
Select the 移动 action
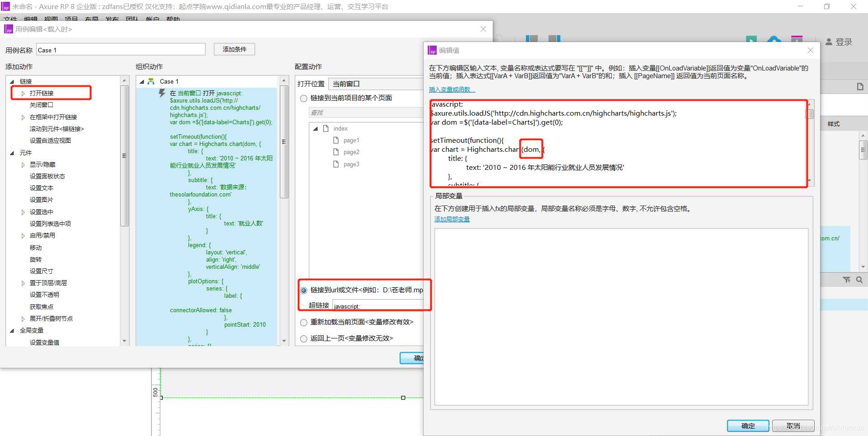pyautogui.click(x=35, y=248)
